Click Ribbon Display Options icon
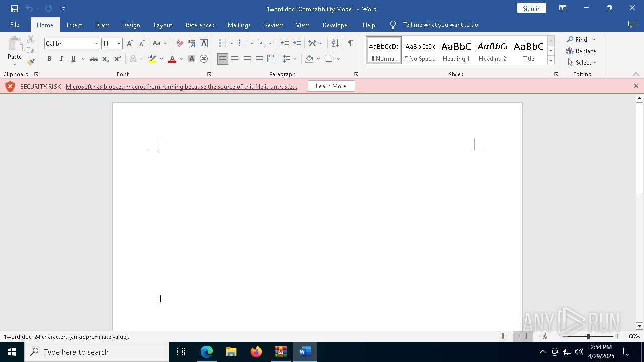The height and width of the screenshot is (362, 644). point(563,8)
